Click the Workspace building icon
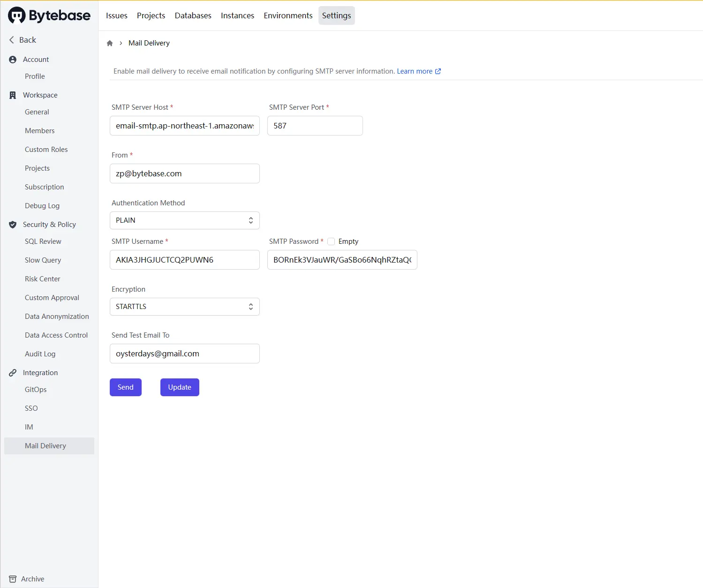703x588 pixels. pyautogui.click(x=13, y=95)
